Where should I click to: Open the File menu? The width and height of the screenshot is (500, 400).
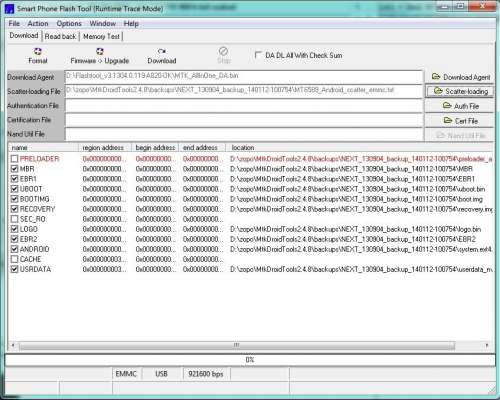[14, 24]
